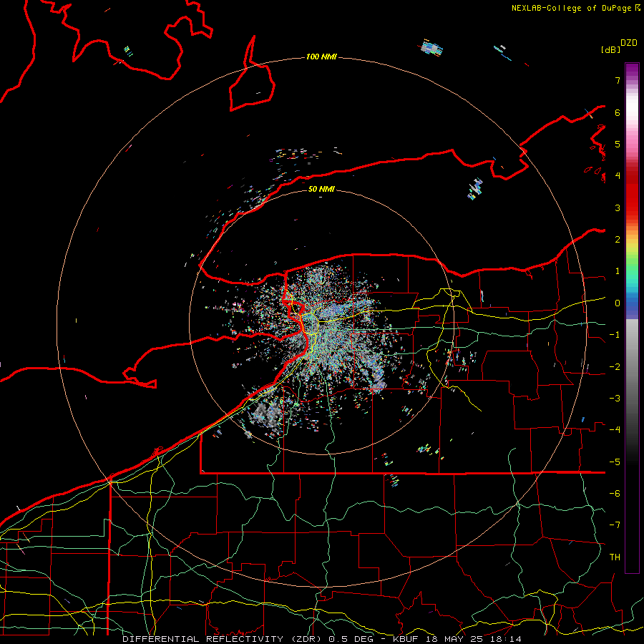The image size is (644, 644).
Task: Click the KBUF radar site identifier
Action: [x=406, y=639]
